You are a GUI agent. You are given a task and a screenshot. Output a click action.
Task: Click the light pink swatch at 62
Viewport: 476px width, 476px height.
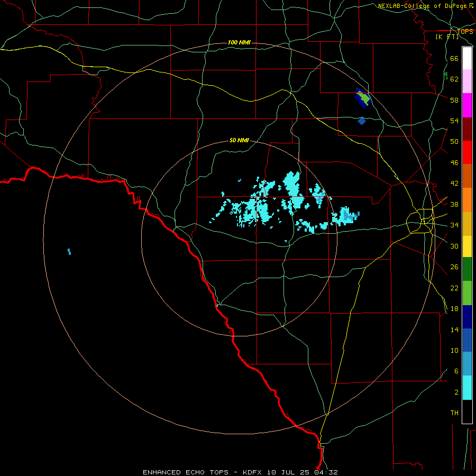(x=467, y=81)
